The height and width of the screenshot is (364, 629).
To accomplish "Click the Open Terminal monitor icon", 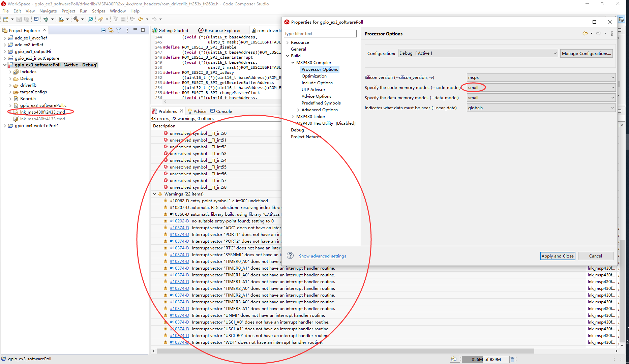I will point(36,19).
